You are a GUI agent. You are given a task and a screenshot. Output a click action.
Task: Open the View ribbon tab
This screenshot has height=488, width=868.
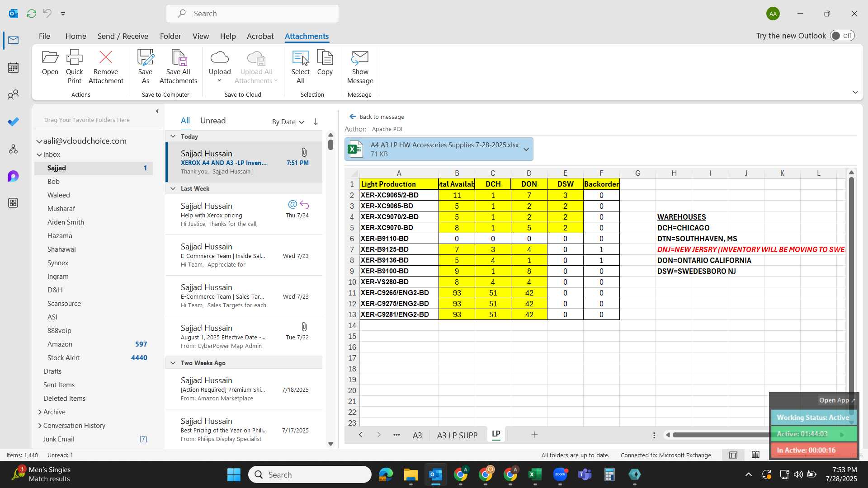click(200, 36)
